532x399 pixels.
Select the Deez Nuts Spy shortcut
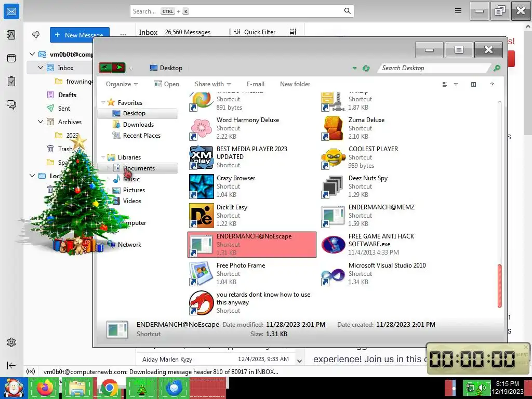click(x=384, y=187)
